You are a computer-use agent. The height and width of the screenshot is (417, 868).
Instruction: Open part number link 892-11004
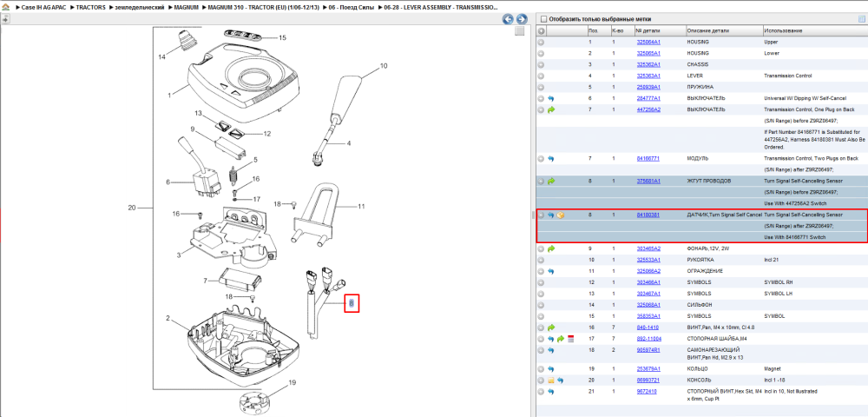648,339
